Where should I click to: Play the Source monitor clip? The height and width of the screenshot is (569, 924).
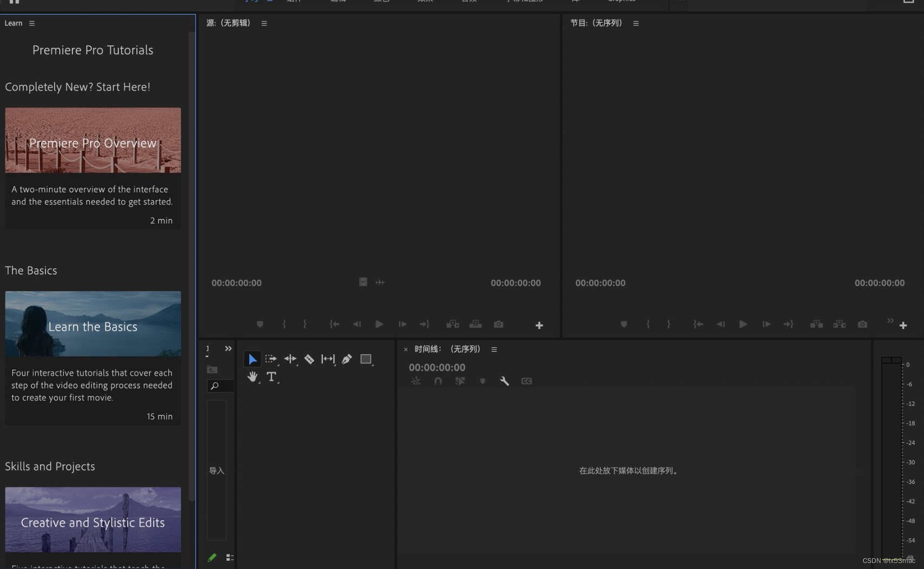pyautogui.click(x=379, y=324)
